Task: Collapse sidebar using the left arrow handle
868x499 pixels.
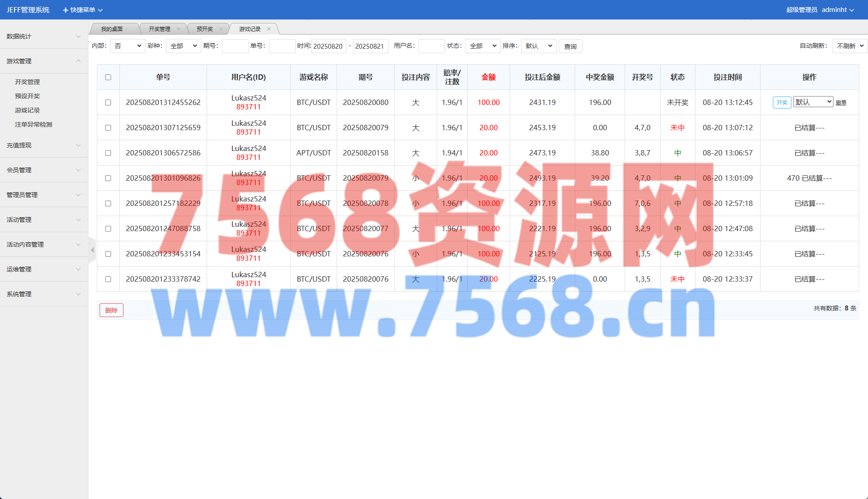Action: 92,250
